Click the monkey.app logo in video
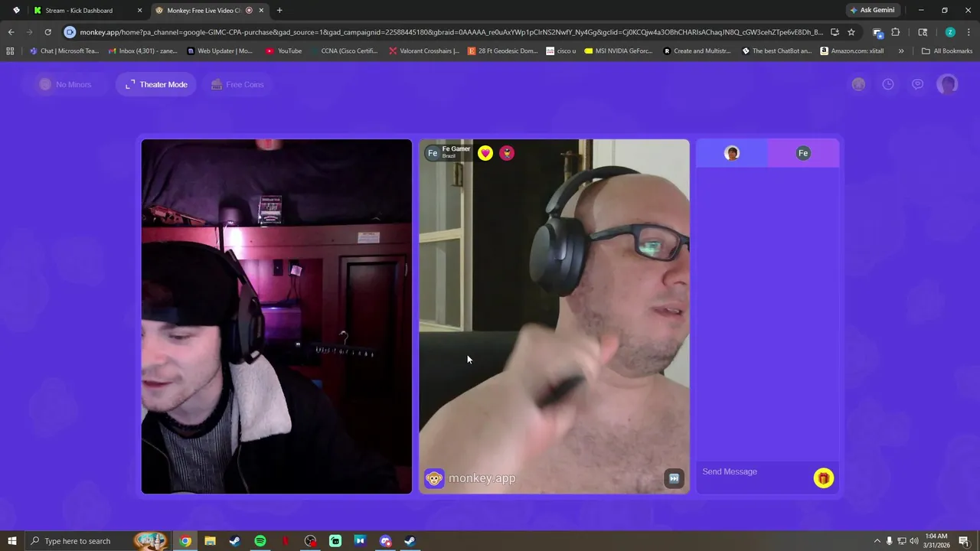The image size is (980, 551). tap(470, 478)
